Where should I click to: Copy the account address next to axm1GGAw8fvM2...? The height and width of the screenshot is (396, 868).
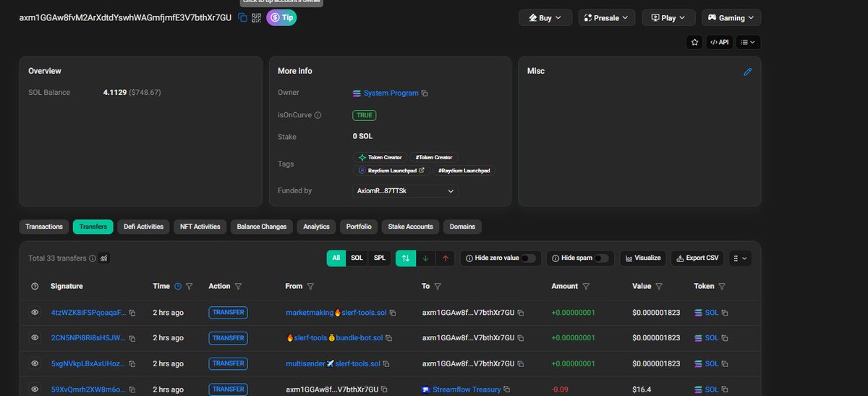pos(243,17)
